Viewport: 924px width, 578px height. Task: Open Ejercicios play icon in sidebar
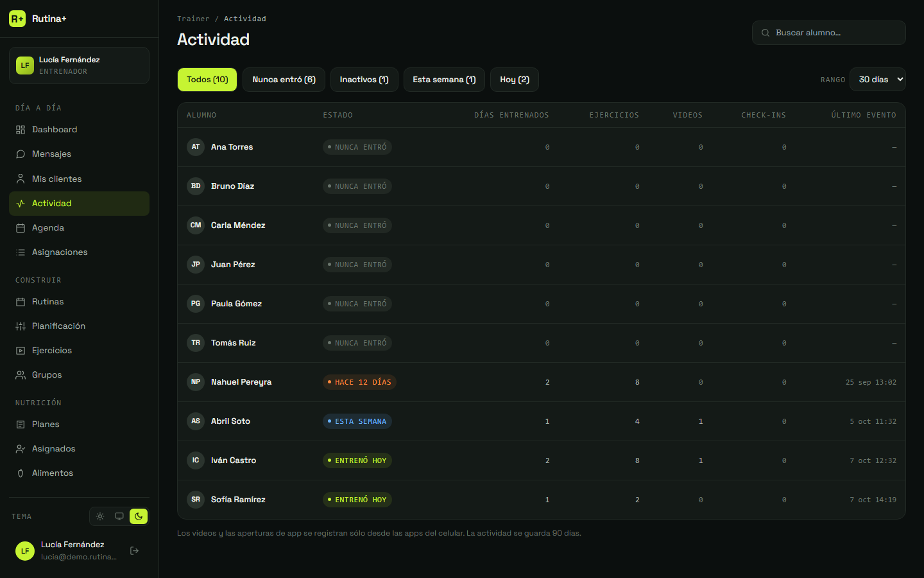pyautogui.click(x=21, y=351)
